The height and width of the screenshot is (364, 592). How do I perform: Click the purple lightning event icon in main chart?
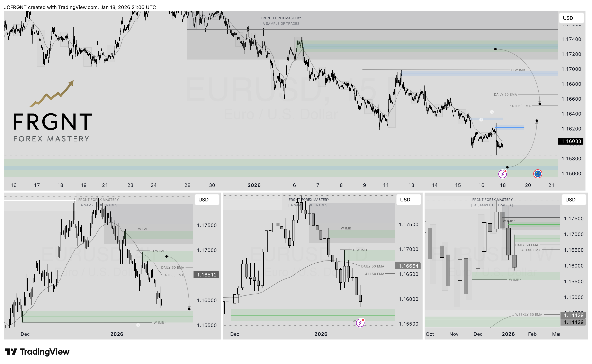(x=502, y=174)
